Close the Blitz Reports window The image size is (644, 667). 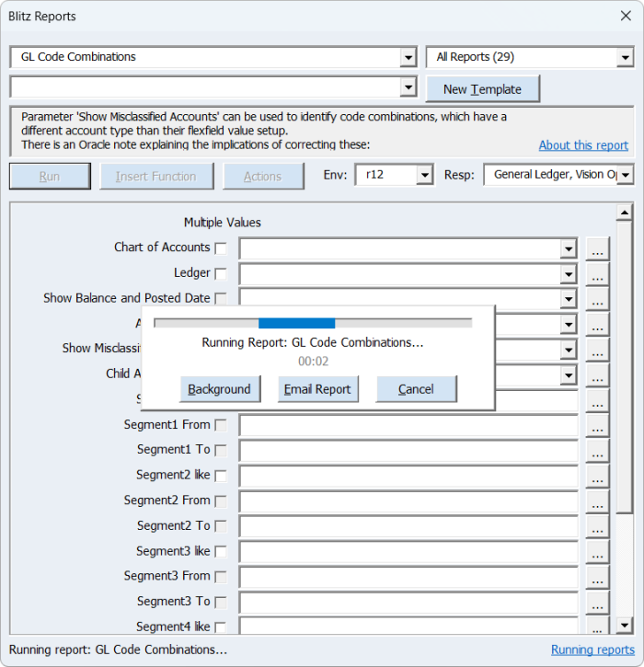pyautogui.click(x=626, y=17)
